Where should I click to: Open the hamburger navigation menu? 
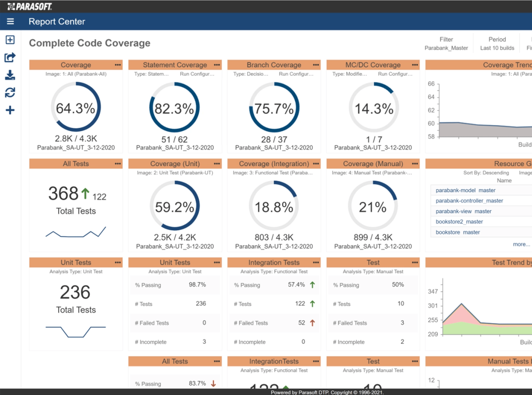10,21
